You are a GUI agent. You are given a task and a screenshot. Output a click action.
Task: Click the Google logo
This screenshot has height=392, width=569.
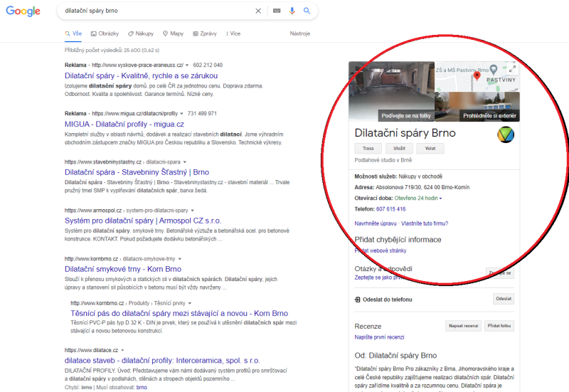pyautogui.click(x=23, y=11)
